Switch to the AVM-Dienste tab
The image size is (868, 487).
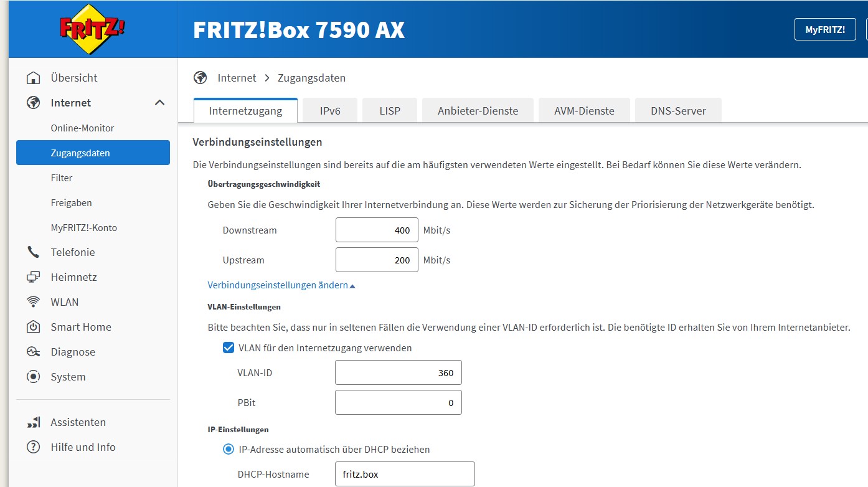(584, 111)
